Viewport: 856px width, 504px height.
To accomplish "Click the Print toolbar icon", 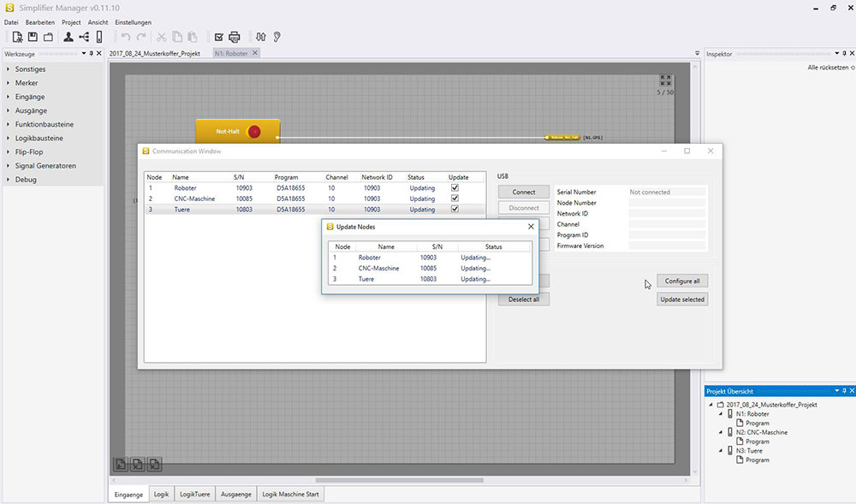I will (235, 37).
